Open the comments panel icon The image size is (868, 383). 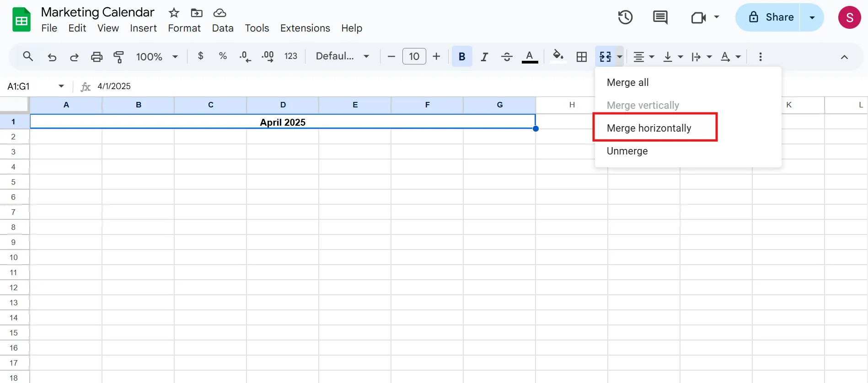(x=660, y=17)
